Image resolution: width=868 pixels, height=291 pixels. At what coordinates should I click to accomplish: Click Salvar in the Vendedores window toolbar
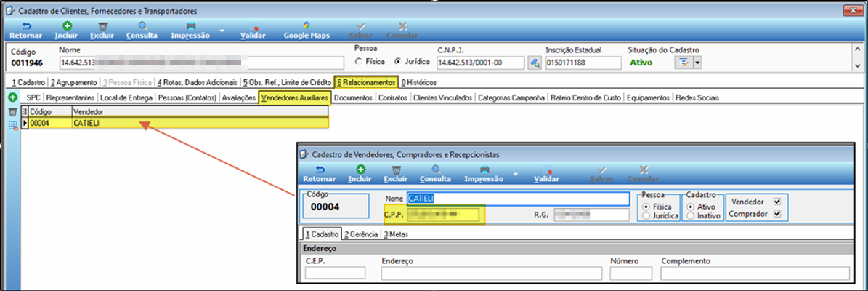tap(601, 174)
